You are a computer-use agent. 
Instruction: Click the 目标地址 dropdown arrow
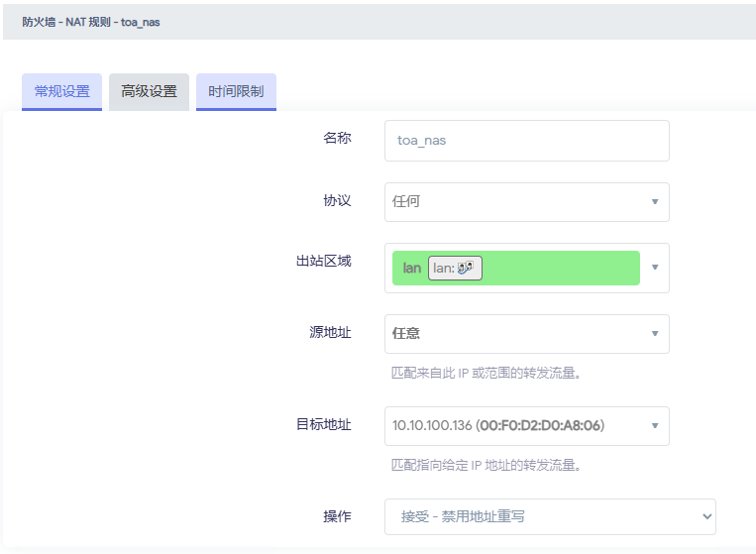(654, 426)
